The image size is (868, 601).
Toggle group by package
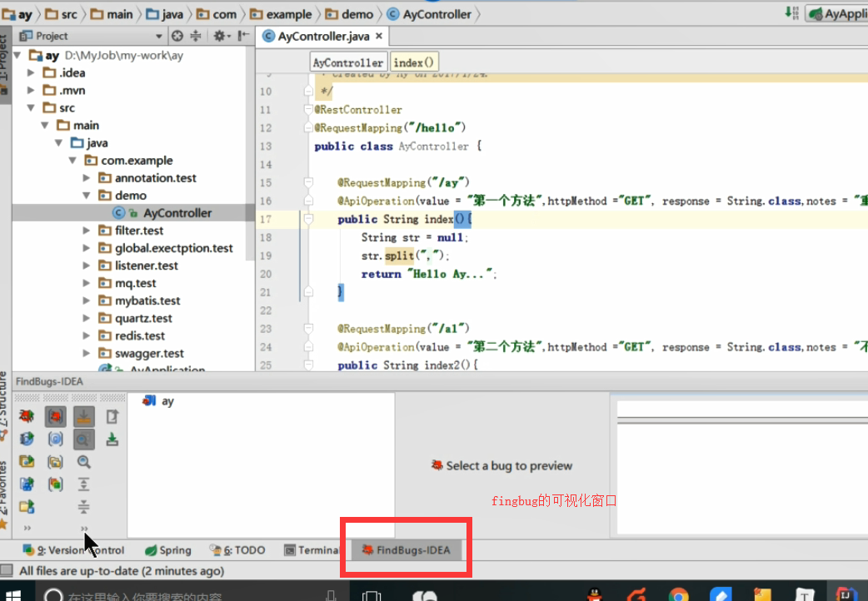click(x=55, y=461)
